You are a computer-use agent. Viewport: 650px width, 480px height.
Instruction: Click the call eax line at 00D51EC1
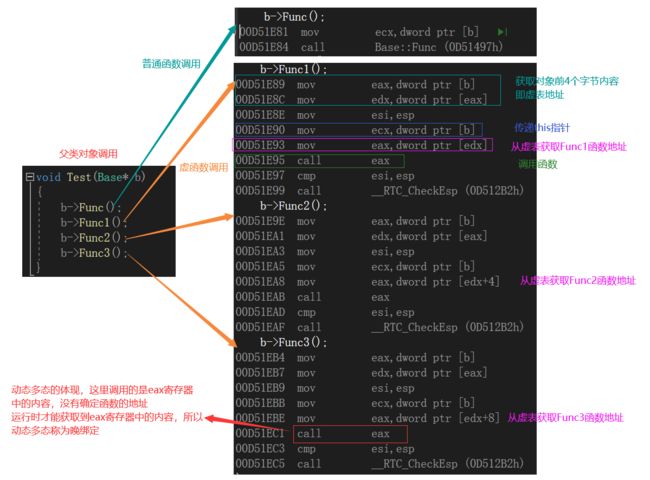coord(313,433)
